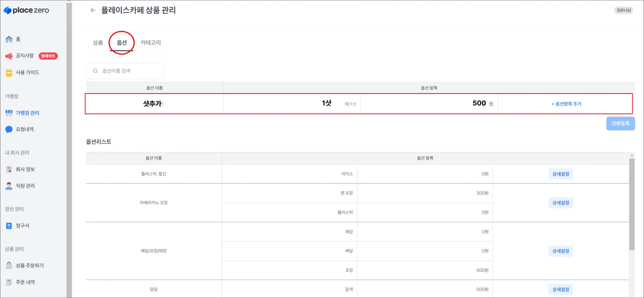Screen dimensions: 644x298
Task: Click the back arrow icon
Action: pyautogui.click(x=93, y=10)
